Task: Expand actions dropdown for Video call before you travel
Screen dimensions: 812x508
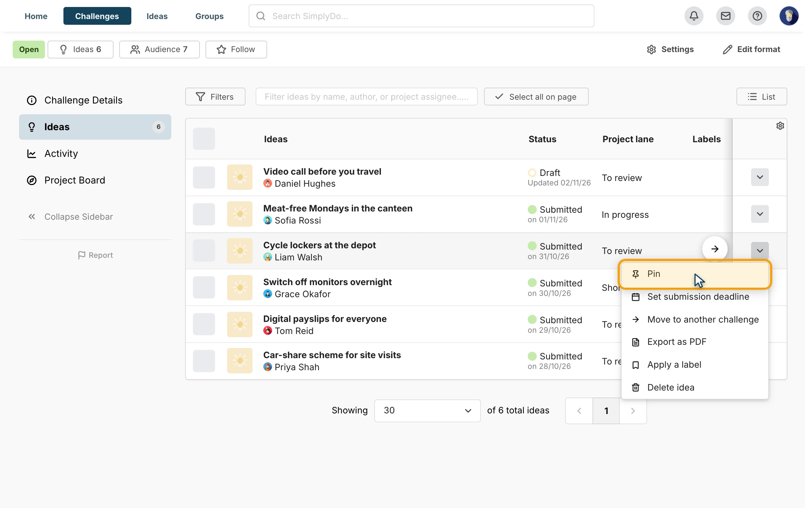Action: 760,177
